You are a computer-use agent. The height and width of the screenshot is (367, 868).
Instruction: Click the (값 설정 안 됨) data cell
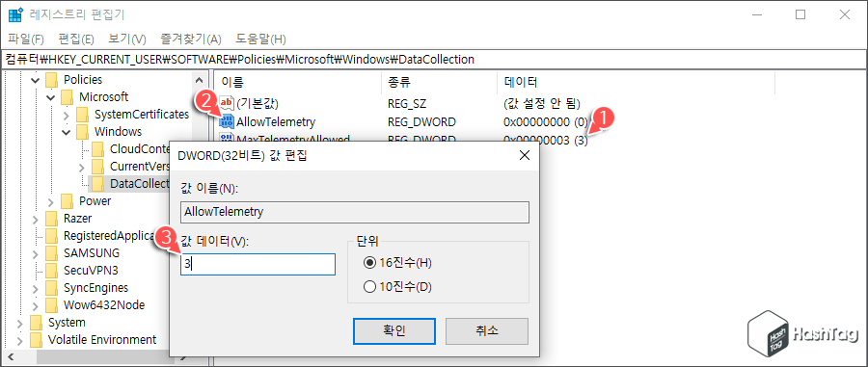point(542,103)
